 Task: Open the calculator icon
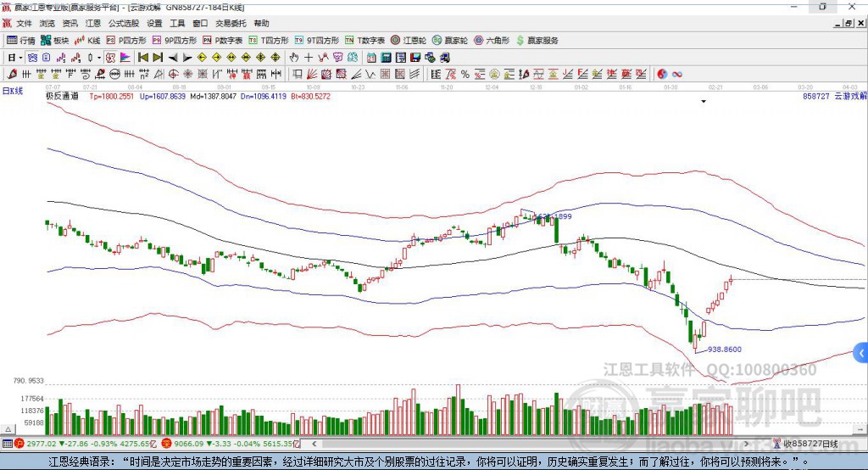(x=387, y=58)
